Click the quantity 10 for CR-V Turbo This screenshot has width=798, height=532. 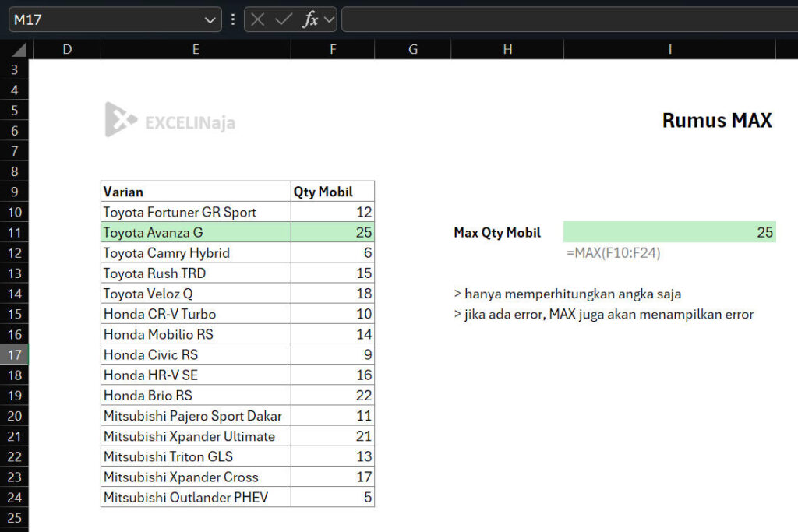(x=333, y=314)
